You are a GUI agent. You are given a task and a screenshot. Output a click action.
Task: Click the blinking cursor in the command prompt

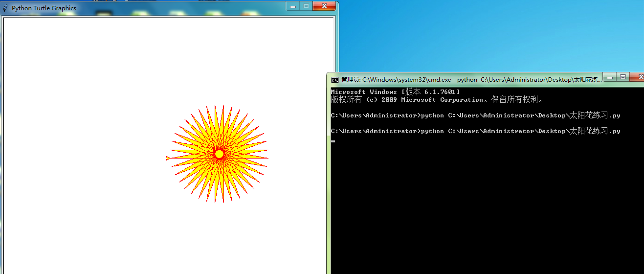333,141
